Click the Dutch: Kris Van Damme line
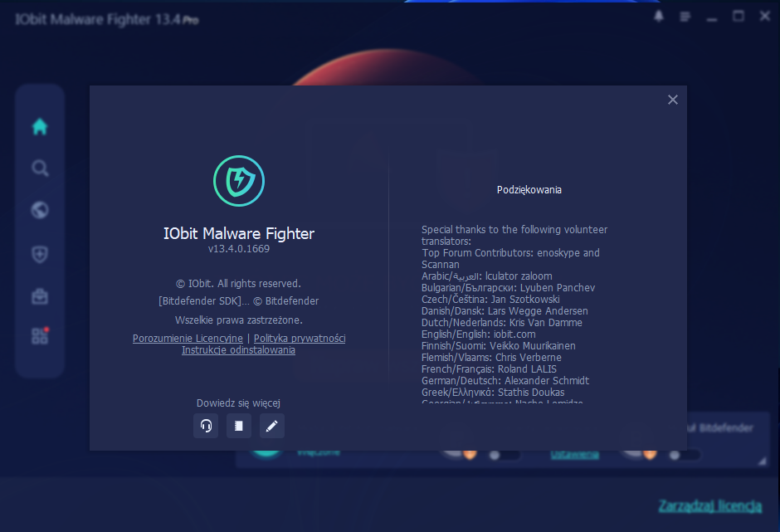This screenshot has width=780, height=532. [x=501, y=323]
